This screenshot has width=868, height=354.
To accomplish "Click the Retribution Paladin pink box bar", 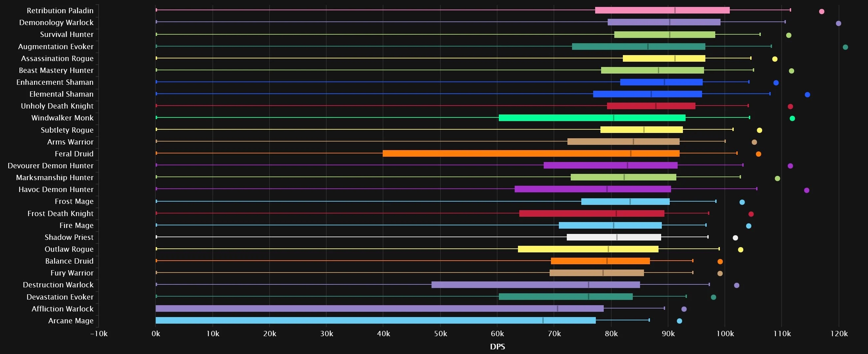I will (x=662, y=11).
